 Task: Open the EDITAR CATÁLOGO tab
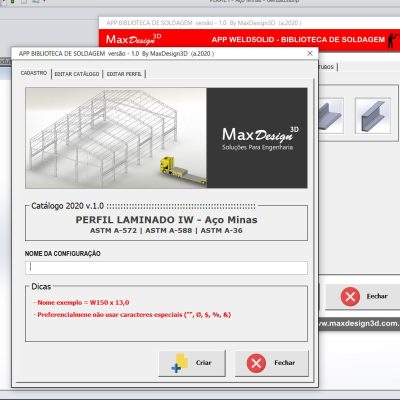click(x=77, y=74)
